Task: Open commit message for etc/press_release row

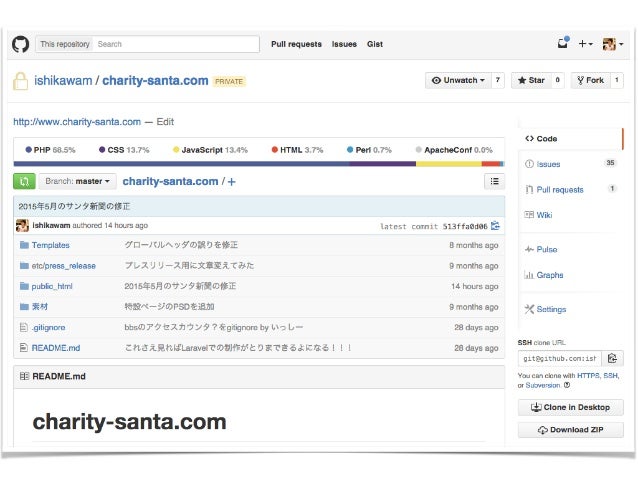Action: click(189, 265)
